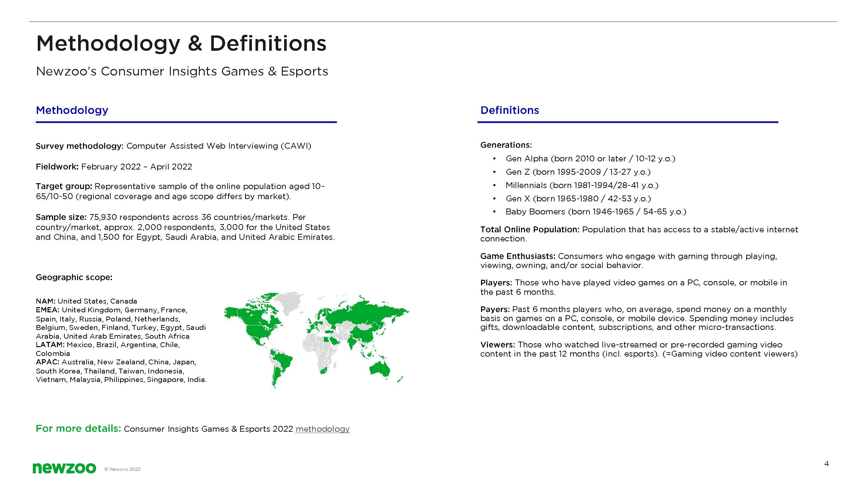This screenshot has height=488, width=868.
Task: Click the Newzoo logo in footer
Action: [x=64, y=468]
